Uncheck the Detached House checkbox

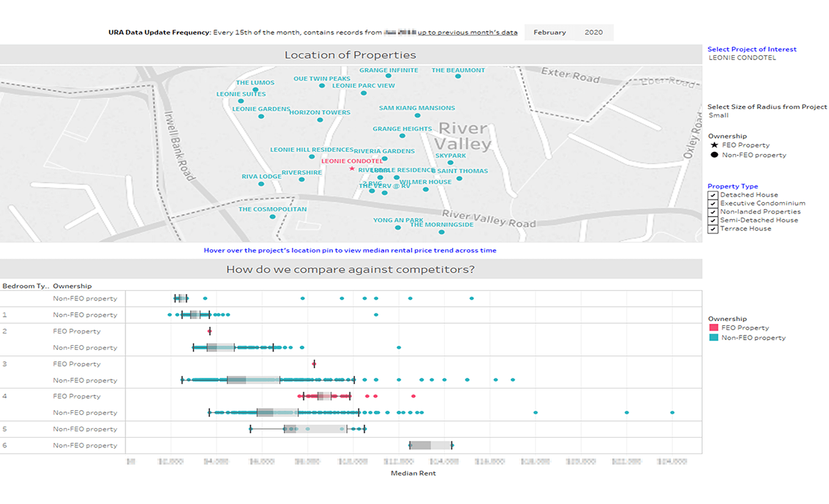click(x=712, y=195)
